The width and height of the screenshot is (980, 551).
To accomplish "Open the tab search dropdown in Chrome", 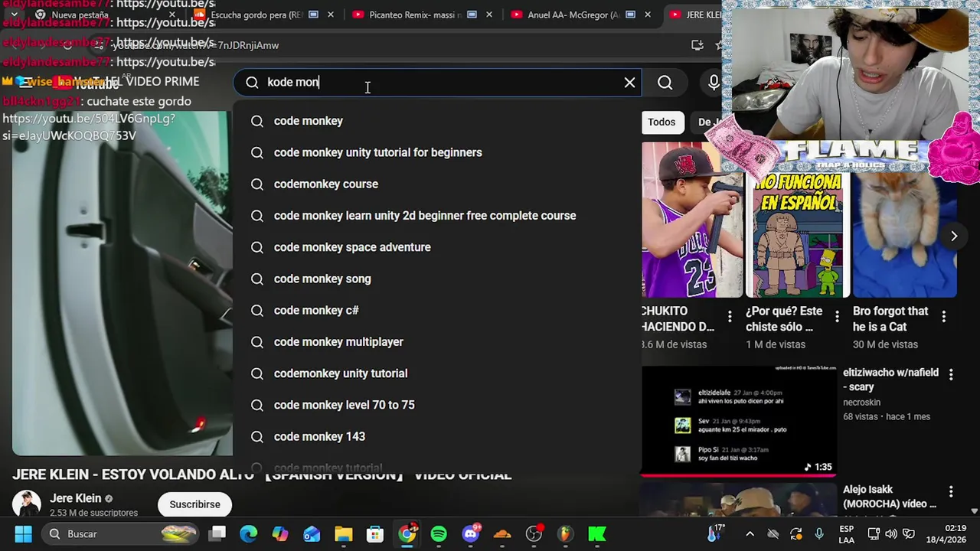I will pos(14,15).
